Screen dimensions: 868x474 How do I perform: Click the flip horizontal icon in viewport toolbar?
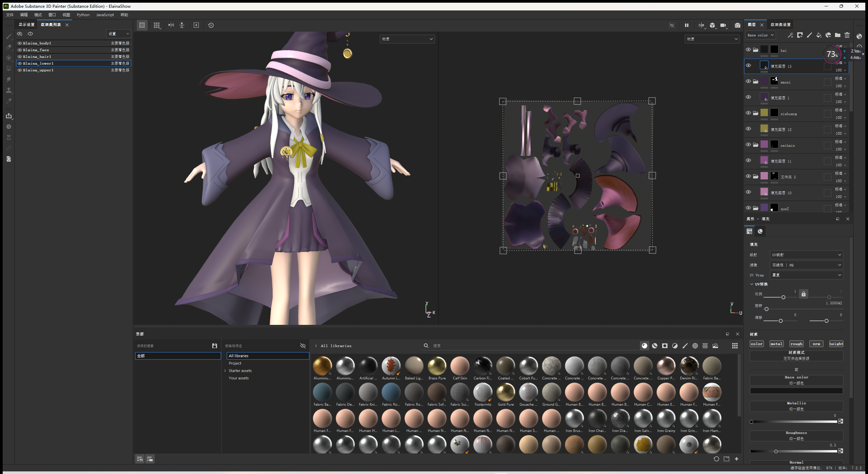pos(171,25)
